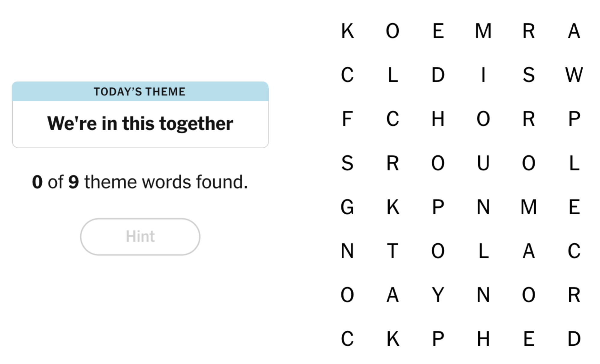Viewport: 600px width, 364px height.
Task: Pick the letter G in the grid
Action: [347, 207]
